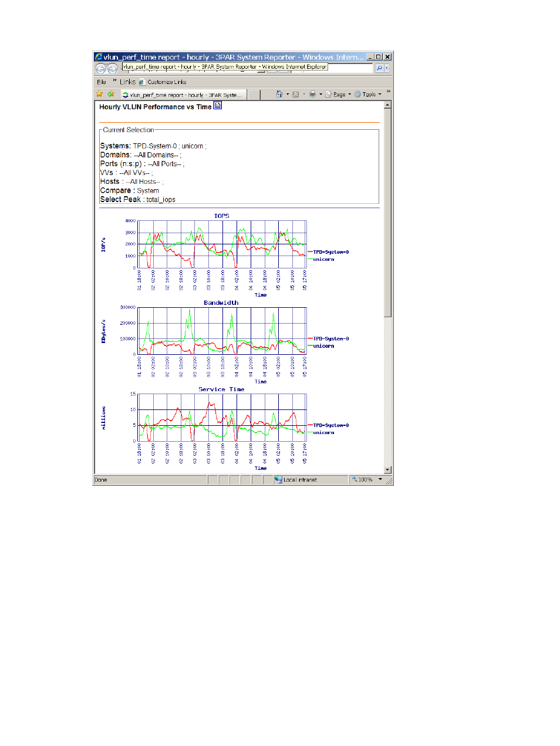Open the search options dropdown arrow

click(387, 68)
